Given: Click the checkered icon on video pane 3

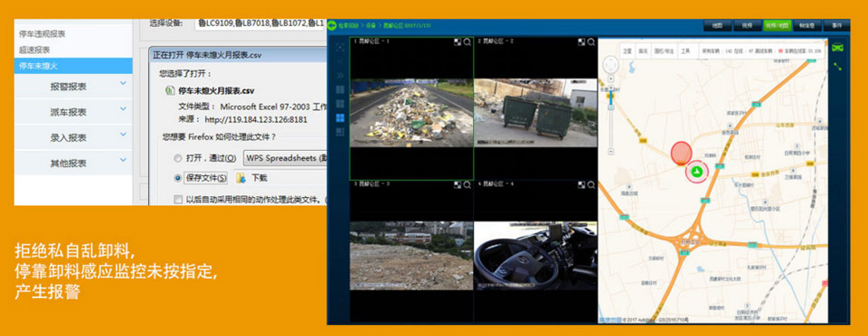Looking at the screenshot, I should (458, 184).
